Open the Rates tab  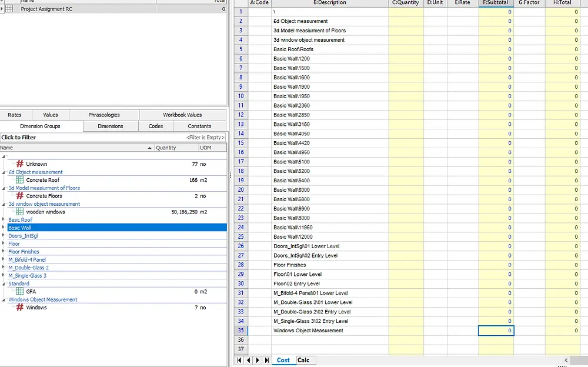[x=15, y=115]
